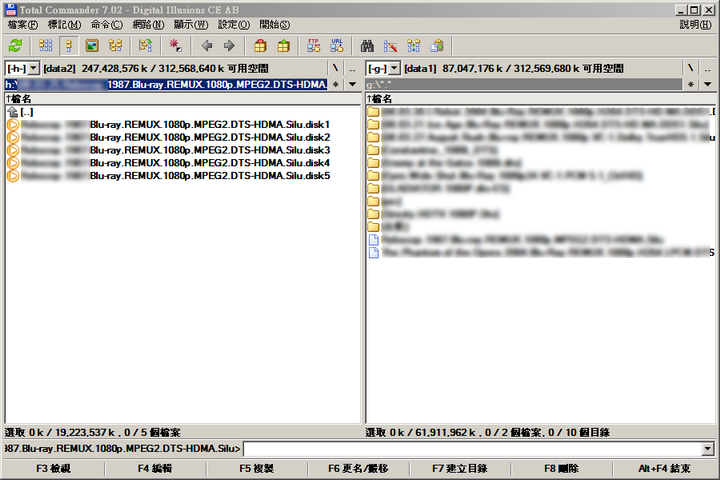This screenshot has width=720, height=480.
Task: Click left panel favorites asterisk button
Action: pyautogui.click(x=336, y=84)
